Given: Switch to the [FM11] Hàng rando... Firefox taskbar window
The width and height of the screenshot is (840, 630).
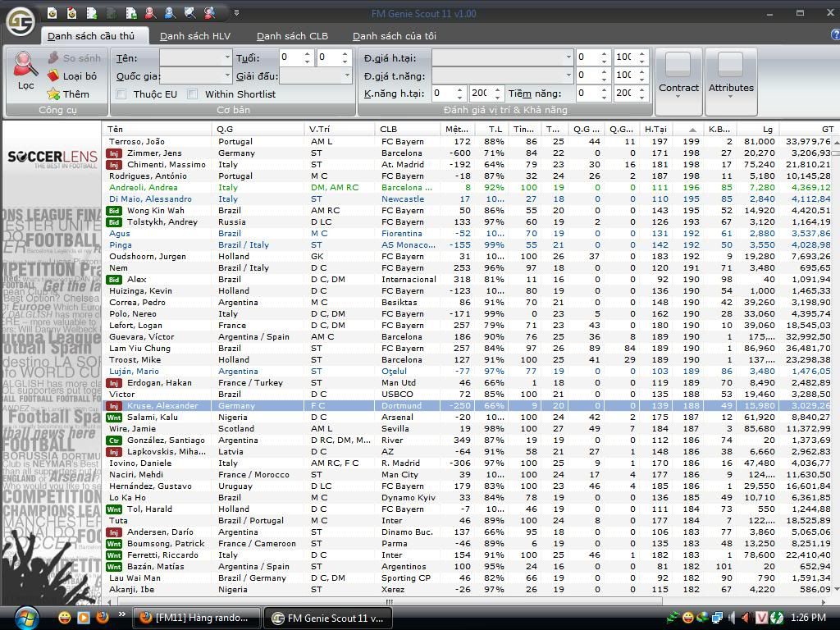Looking at the screenshot, I should pos(196,618).
